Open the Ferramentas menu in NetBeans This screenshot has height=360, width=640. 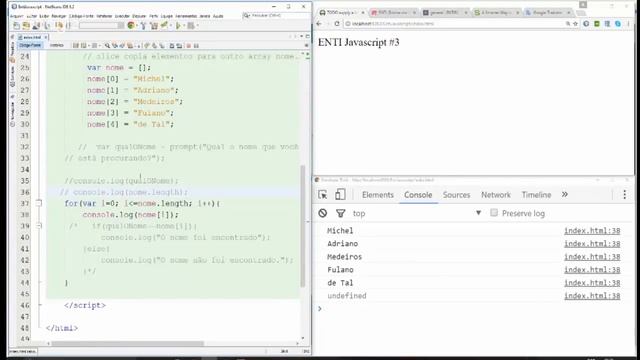(186, 16)
